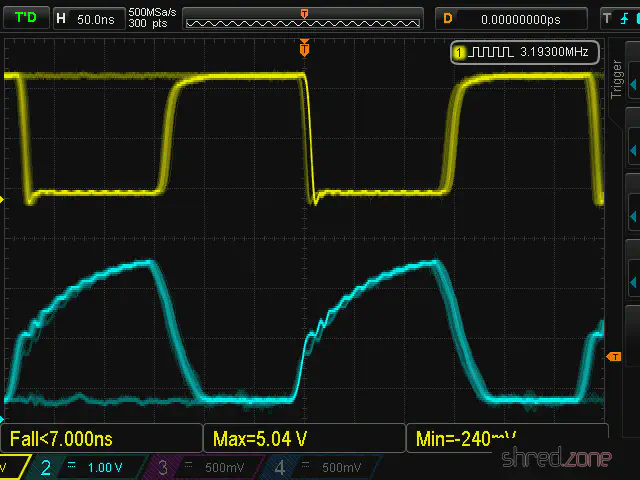This screenshot has width=640, height=480.
Task: Click the trigger T label in top bar
Action: point(606,18)
